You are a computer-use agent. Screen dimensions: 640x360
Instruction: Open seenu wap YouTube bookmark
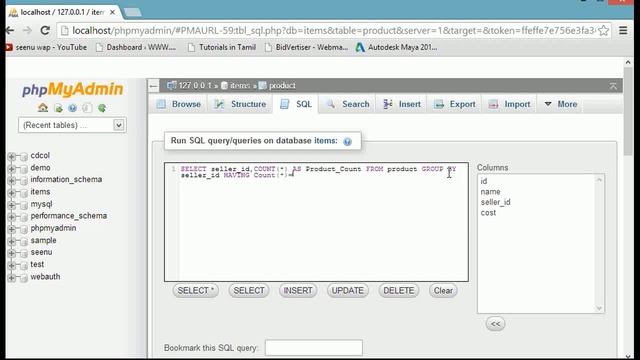[46, 47]
